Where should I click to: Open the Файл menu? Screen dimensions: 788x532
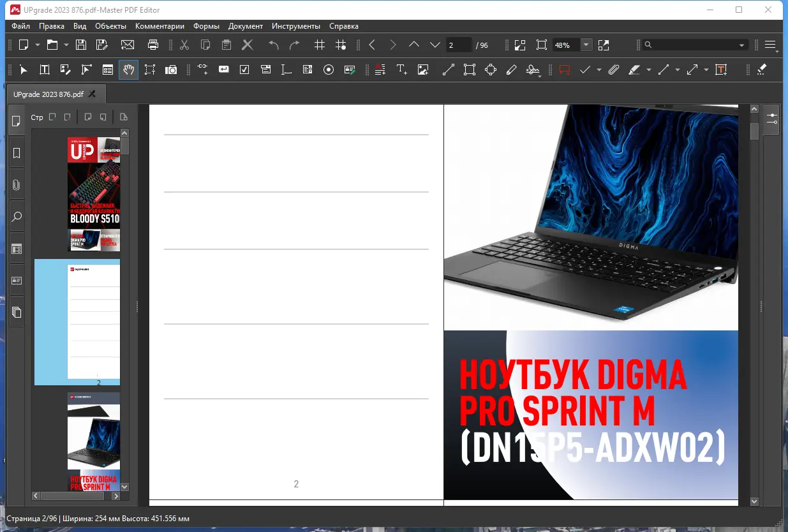click(20, 26)
